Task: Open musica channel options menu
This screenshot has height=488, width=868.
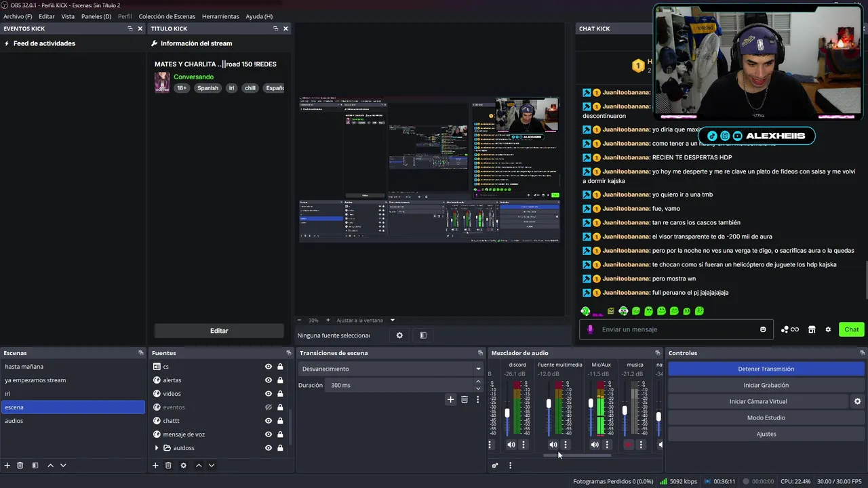Action: click(641, 445)
